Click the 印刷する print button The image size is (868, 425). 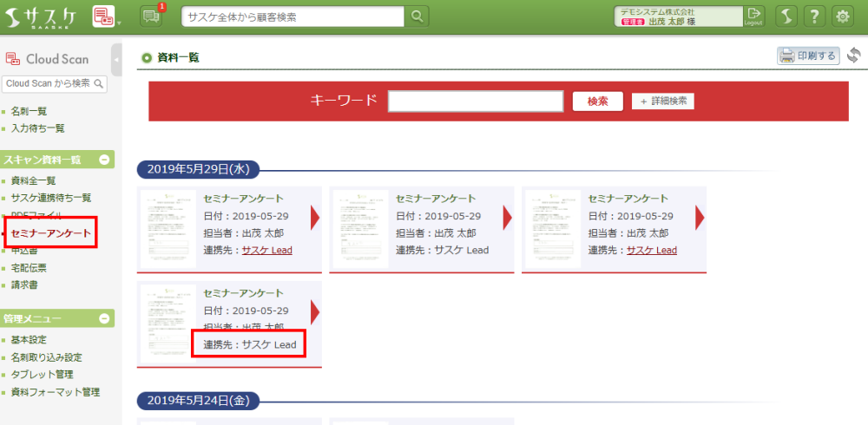coord(807,56)
